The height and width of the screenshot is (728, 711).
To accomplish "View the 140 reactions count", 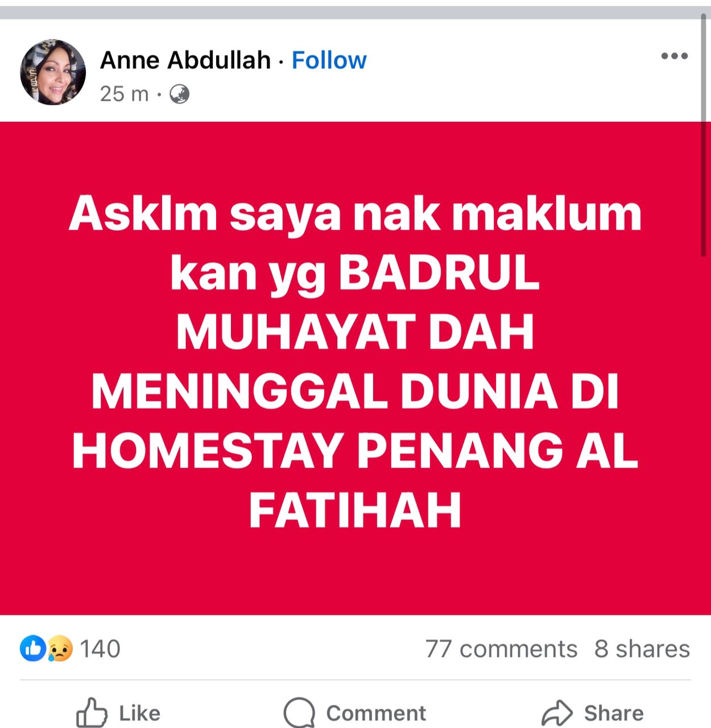I will click(100, 649).
